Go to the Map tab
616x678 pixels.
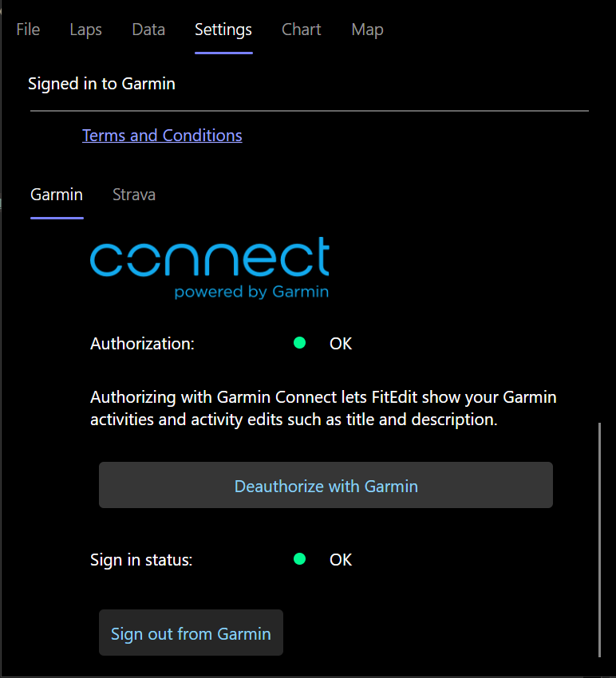click(x=367, y=30)
